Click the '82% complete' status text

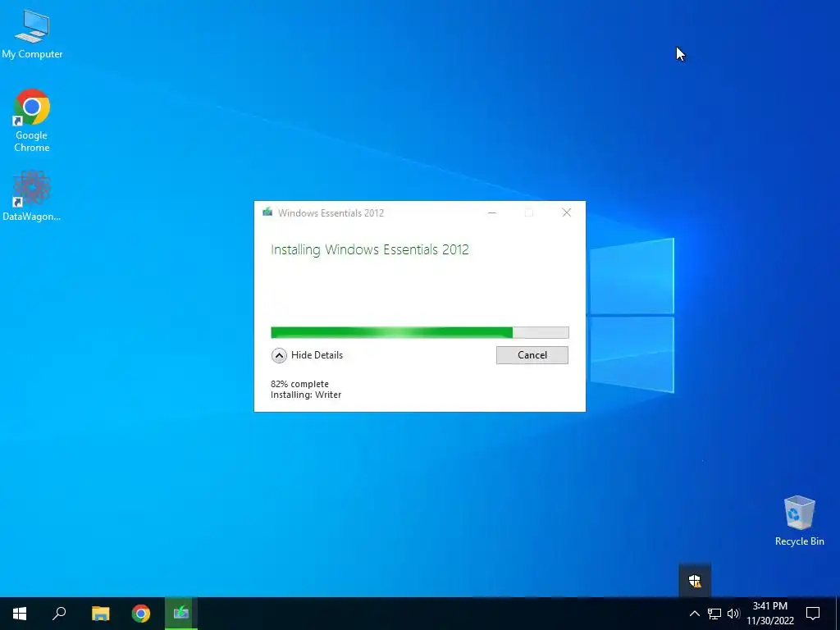click(299, 384)
